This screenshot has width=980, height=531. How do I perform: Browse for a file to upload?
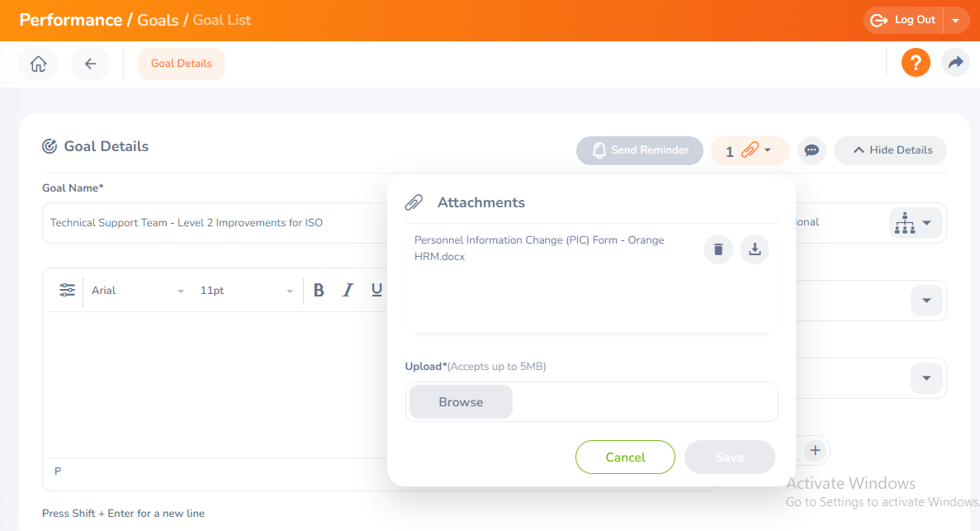(460, 401)
